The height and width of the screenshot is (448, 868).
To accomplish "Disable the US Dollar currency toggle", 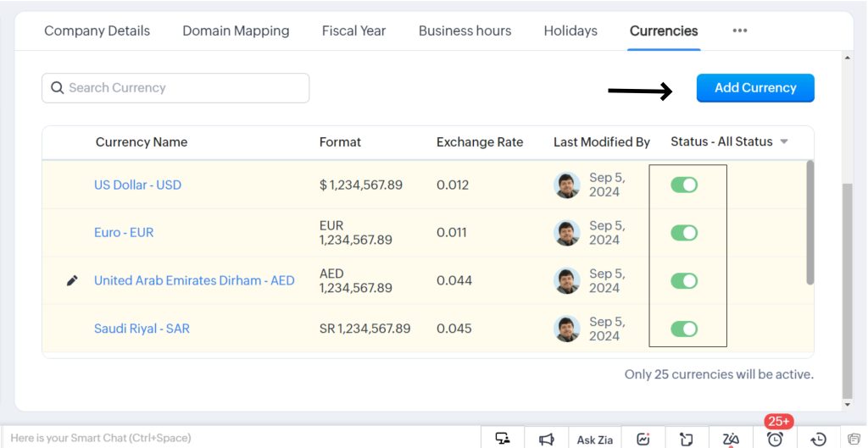I will pos(684,185).
